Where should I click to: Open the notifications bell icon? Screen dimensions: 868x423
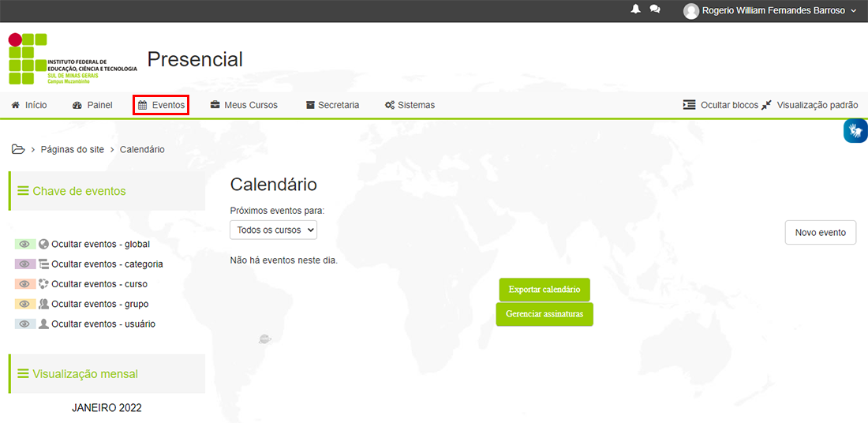[x=635, y=9]
